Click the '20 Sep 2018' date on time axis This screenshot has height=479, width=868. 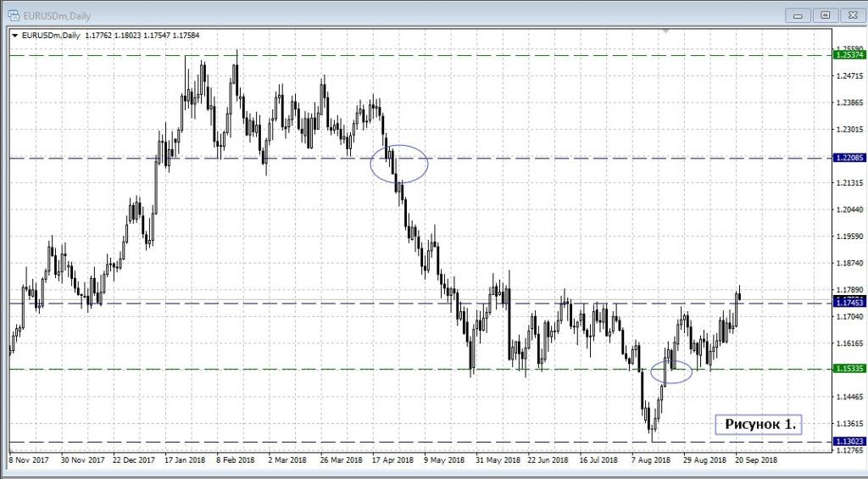tap(755, 459)
